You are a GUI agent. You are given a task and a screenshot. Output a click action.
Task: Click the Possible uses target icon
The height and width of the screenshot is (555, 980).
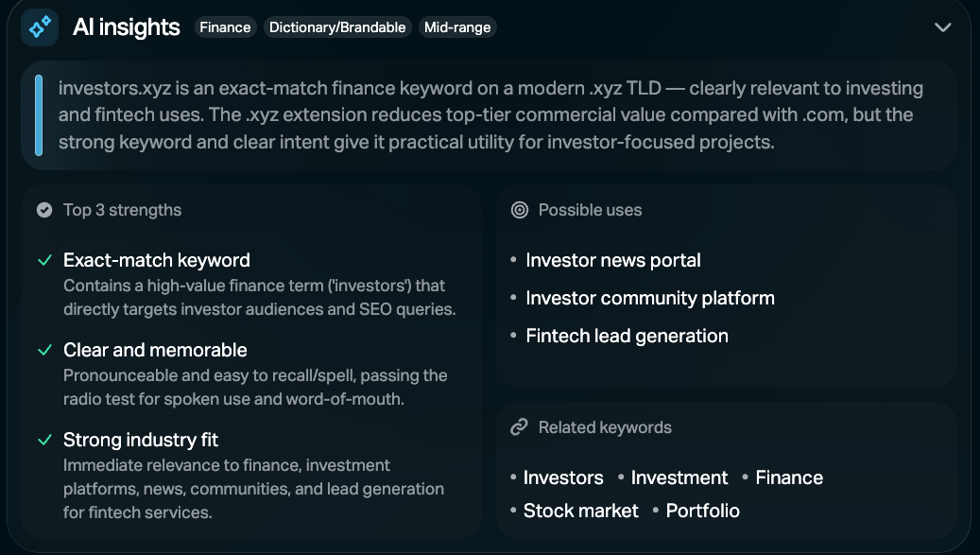[519, 210]
